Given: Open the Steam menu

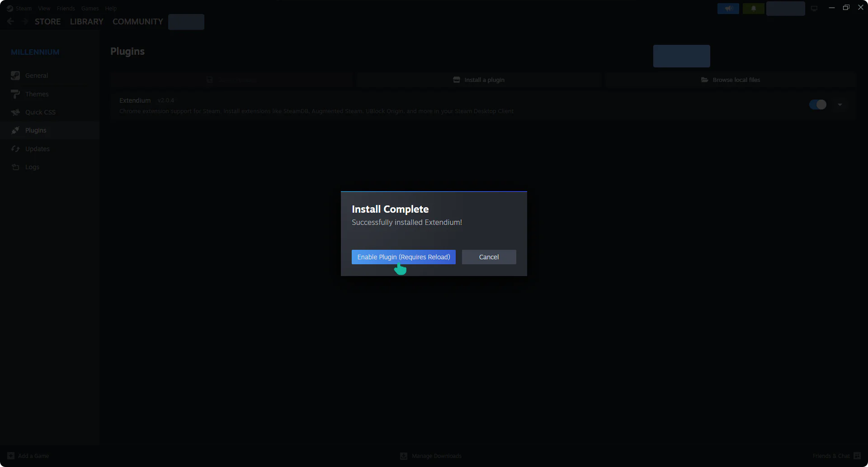Looking at the screenshot, I should pos(24,9).
